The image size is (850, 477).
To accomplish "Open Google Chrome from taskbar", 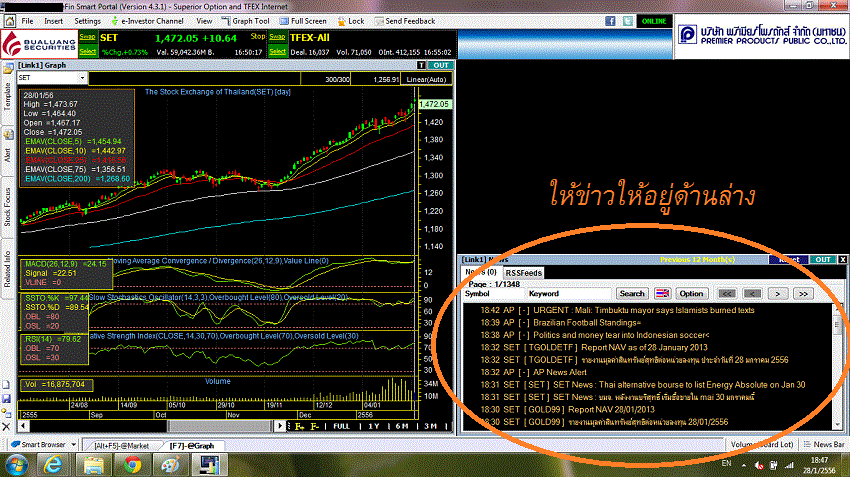I will (x=132, y=465).
